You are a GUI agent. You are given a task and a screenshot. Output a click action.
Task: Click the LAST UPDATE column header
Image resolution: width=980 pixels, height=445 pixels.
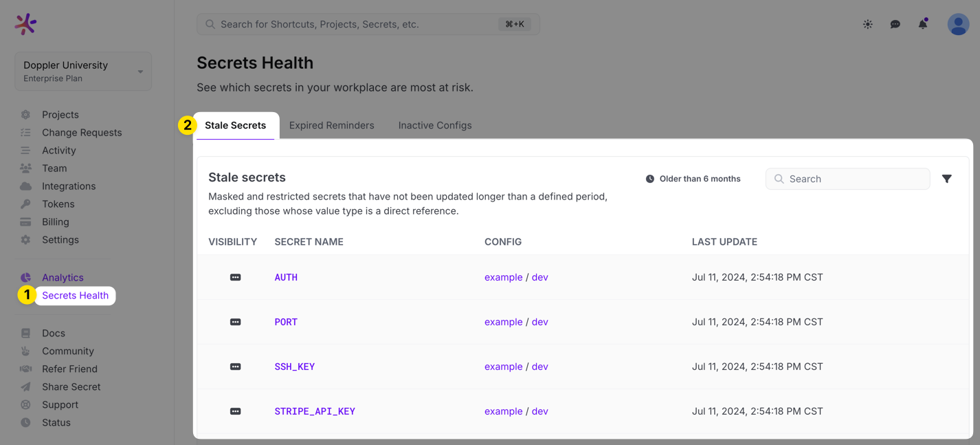724,242
